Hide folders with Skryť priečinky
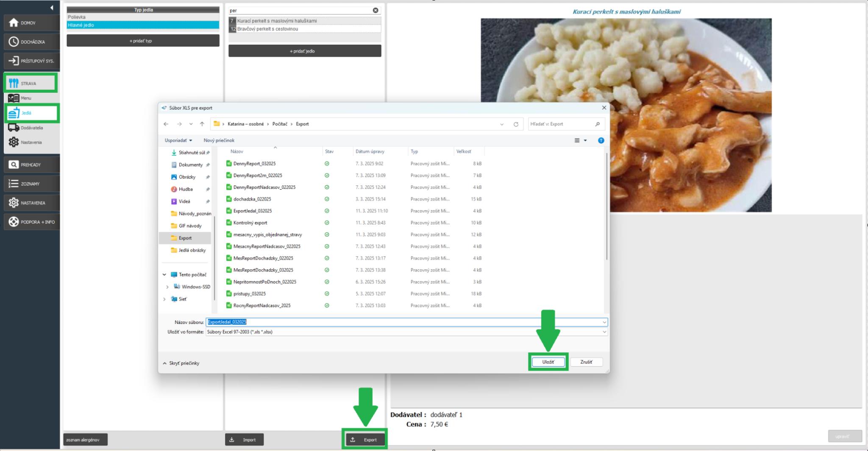 tap(181, 363)
